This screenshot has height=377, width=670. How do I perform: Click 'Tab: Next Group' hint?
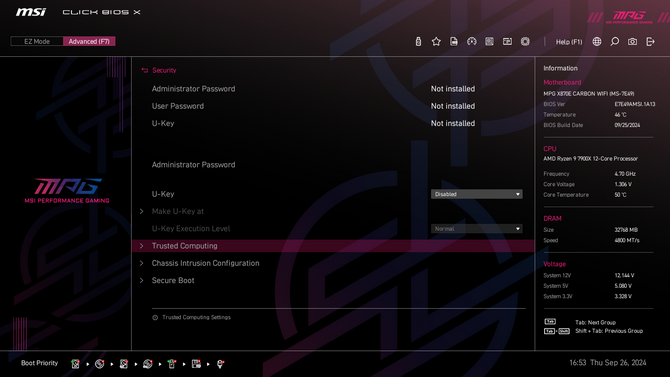coord(595,323)
